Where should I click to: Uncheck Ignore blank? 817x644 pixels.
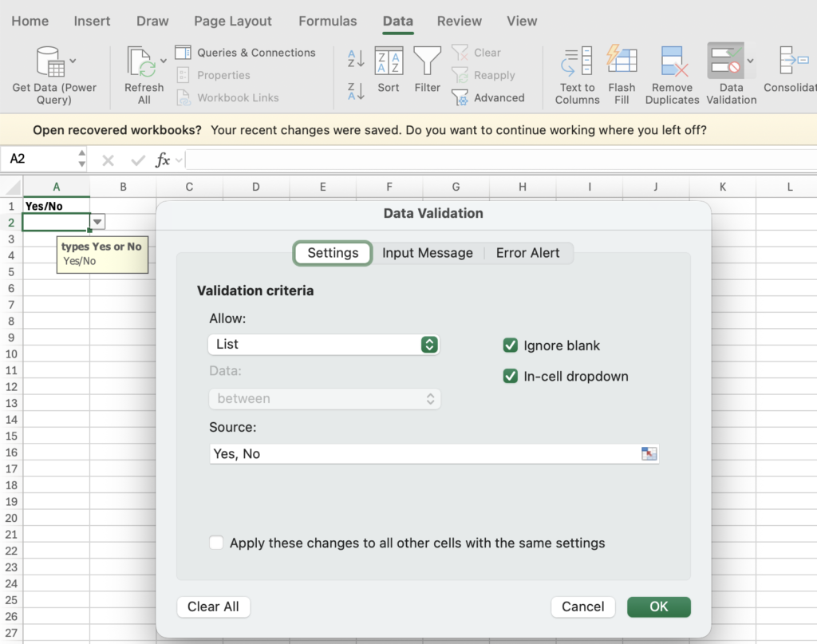click(510, 346)
